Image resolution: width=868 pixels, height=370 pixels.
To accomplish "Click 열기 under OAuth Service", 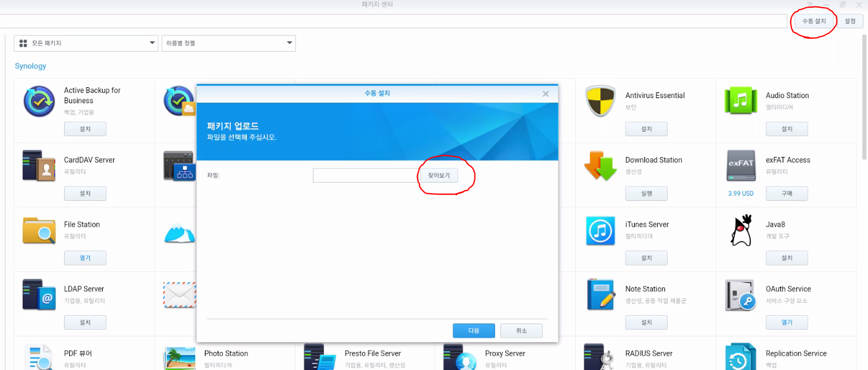I will 787,323.
